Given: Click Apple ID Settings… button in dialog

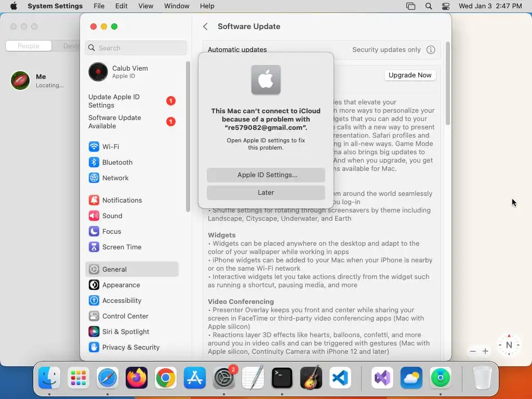Looking at the screenshot, I should coord(266,175).
